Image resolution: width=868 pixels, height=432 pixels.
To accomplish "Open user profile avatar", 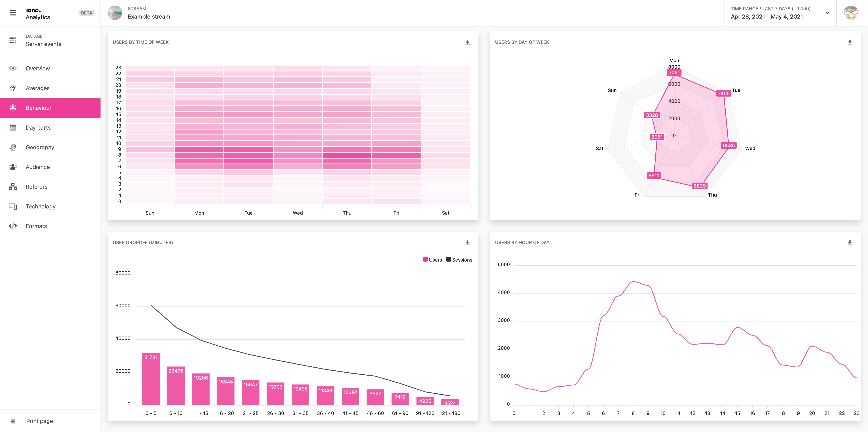I will click(851, 13).
